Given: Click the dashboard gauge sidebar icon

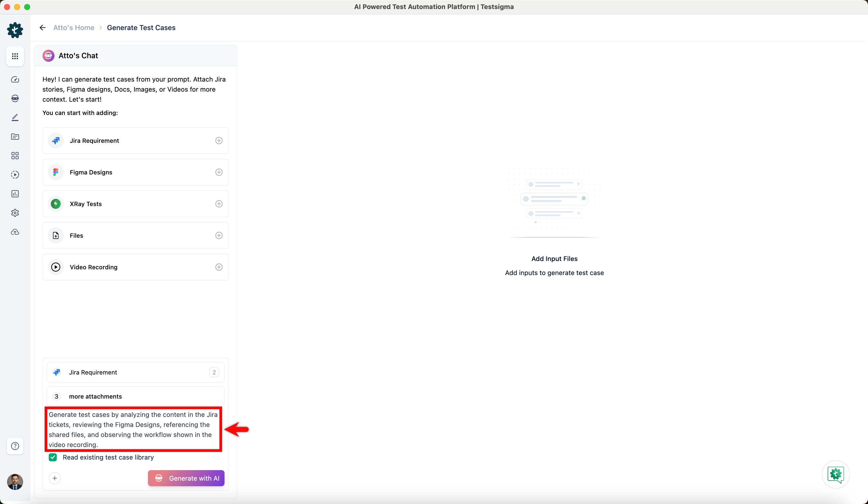Looking at the screenshot, I should [15, 80].
